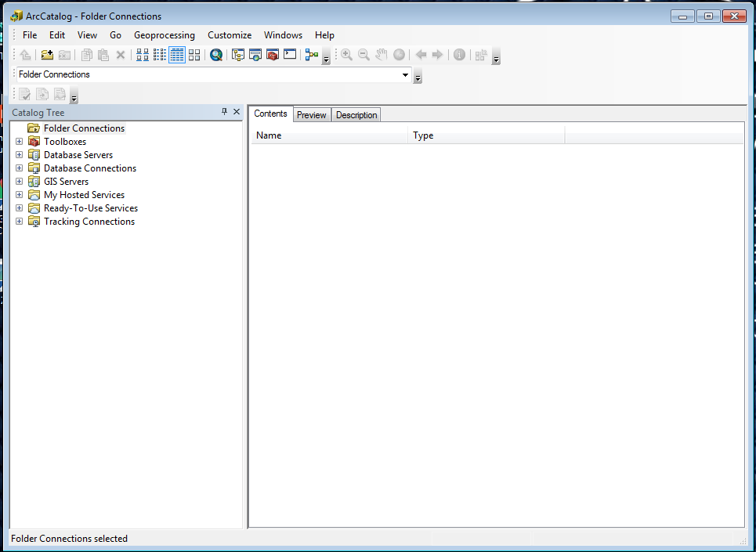
Task: Click the Paste toolbar icon
Action: click(x=103, y=55)
